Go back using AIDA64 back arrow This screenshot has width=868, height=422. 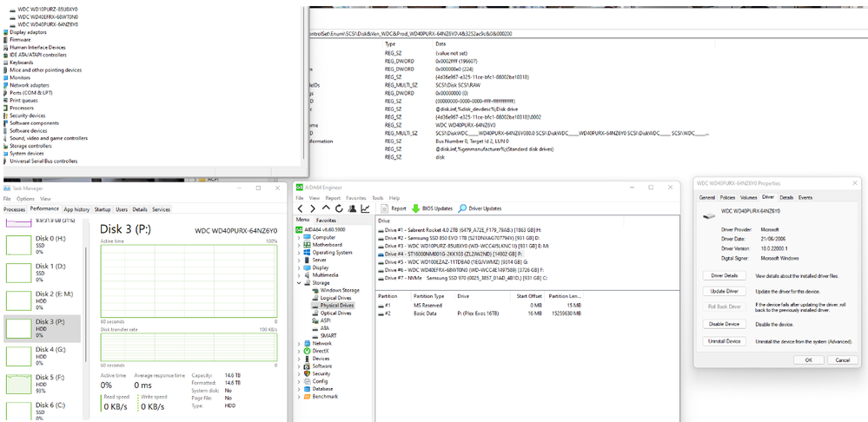click(x=300, y=208)
